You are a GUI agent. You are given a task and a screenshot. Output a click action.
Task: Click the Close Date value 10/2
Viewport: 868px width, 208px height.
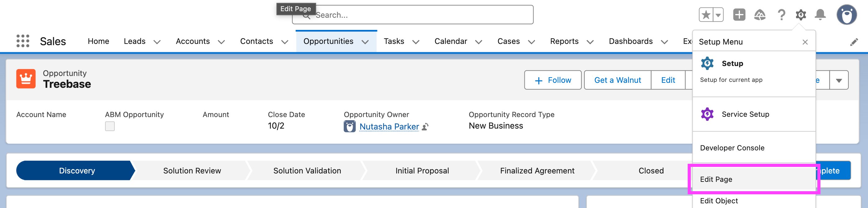[276, 126]
